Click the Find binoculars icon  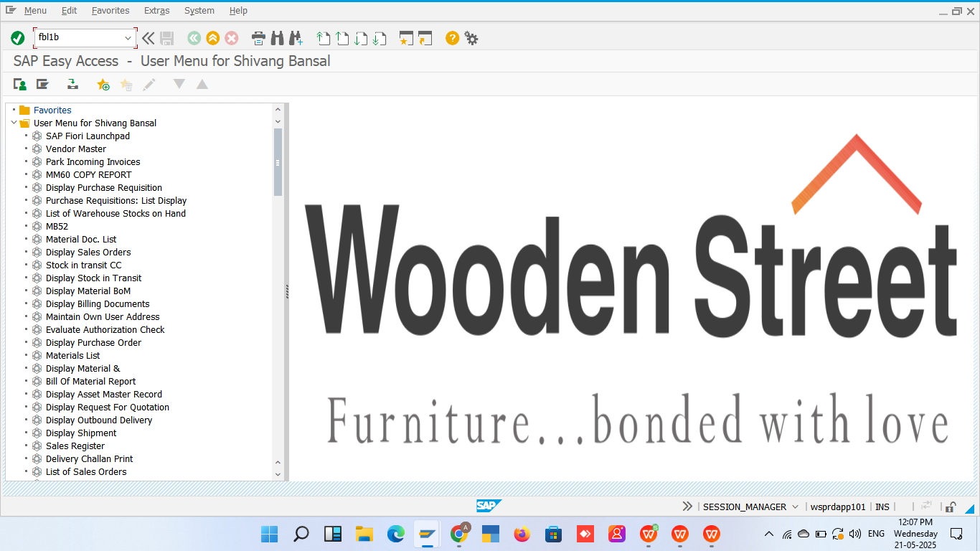click(277, 38)
